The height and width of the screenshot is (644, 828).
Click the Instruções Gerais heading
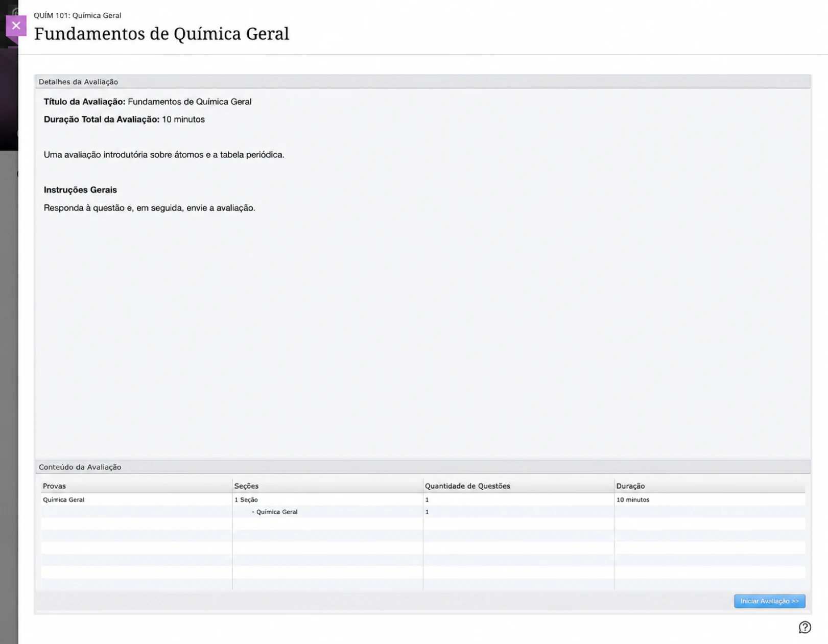pos(80,190)
